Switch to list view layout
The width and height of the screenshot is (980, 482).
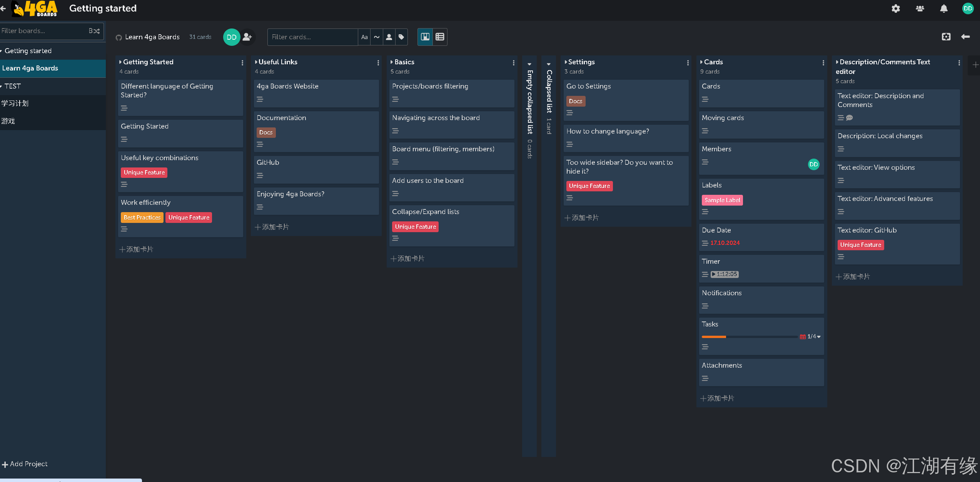(x=440, y=37)
